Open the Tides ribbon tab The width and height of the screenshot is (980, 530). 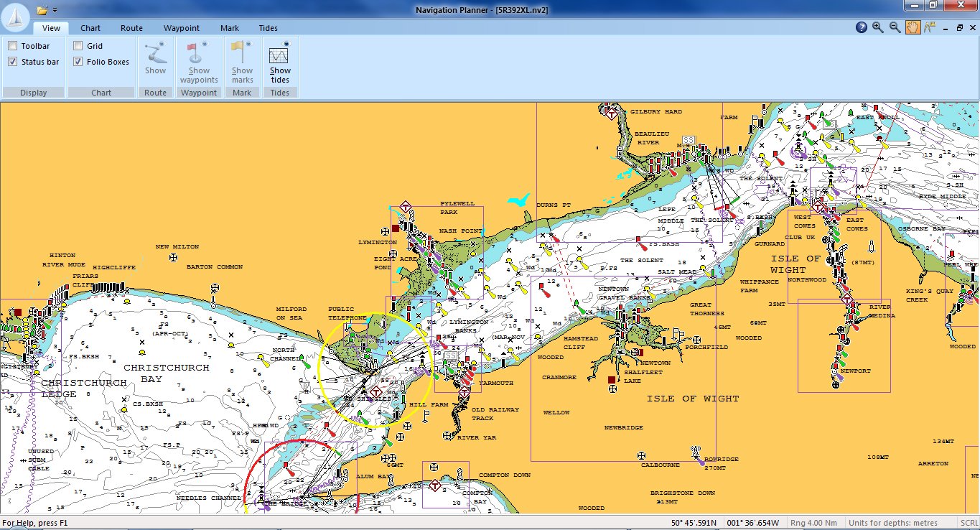pos(268,28)
